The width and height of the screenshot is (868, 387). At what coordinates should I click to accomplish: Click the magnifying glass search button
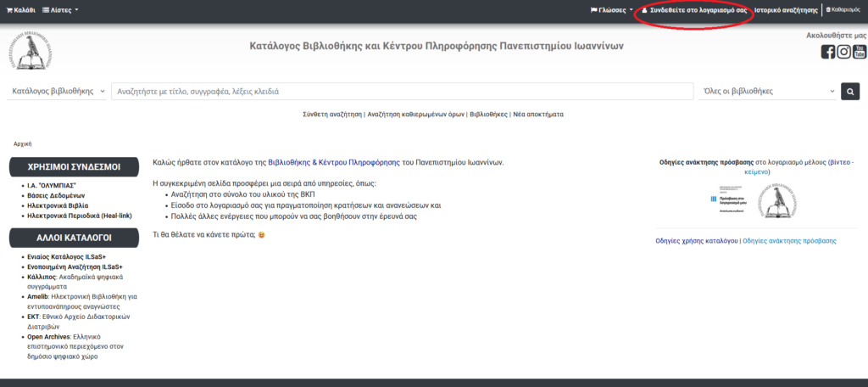[849, 92]
